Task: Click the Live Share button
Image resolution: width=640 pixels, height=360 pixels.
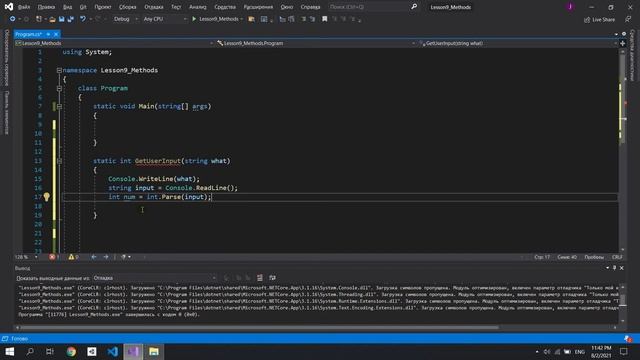Action: tap(599, 19)
